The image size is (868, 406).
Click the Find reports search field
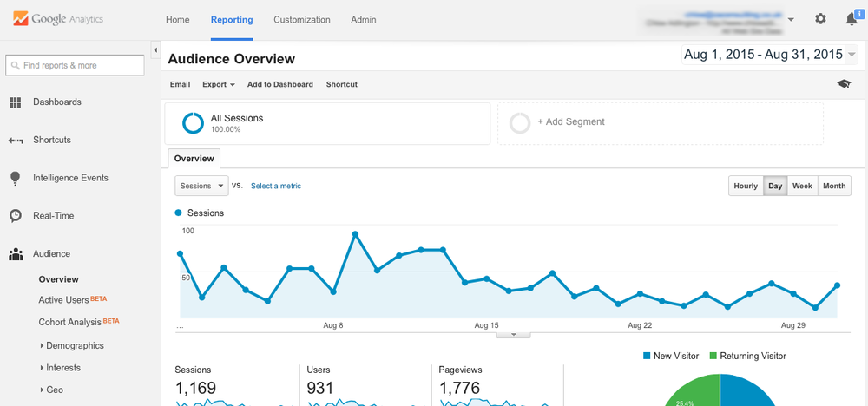click(x=75, y=65)
